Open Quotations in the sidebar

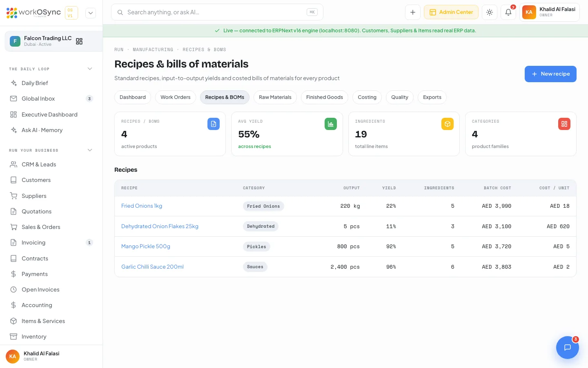click(51, 211)
